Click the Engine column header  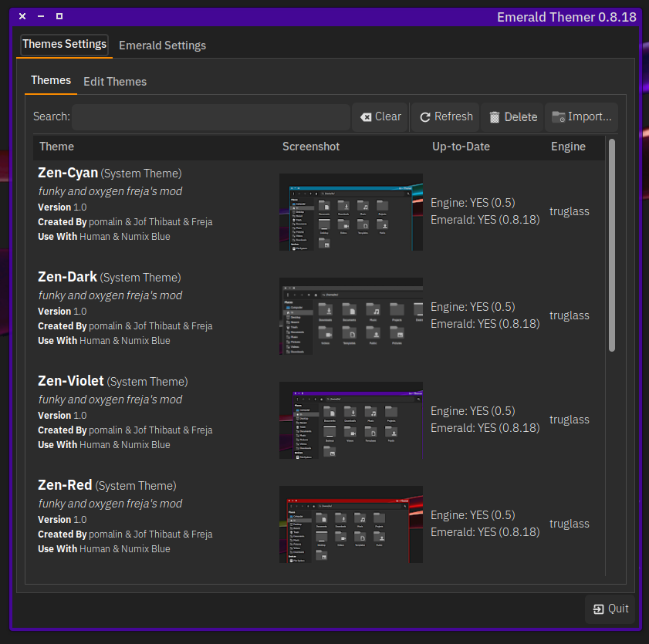[568, 147]
